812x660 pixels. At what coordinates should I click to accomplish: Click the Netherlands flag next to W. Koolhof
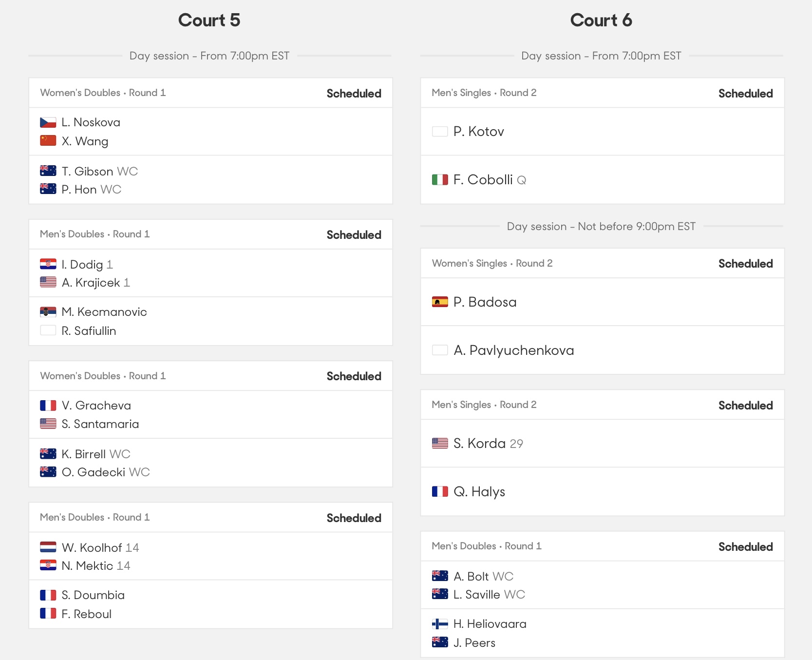pyautogui.click(x=48, y=547)
